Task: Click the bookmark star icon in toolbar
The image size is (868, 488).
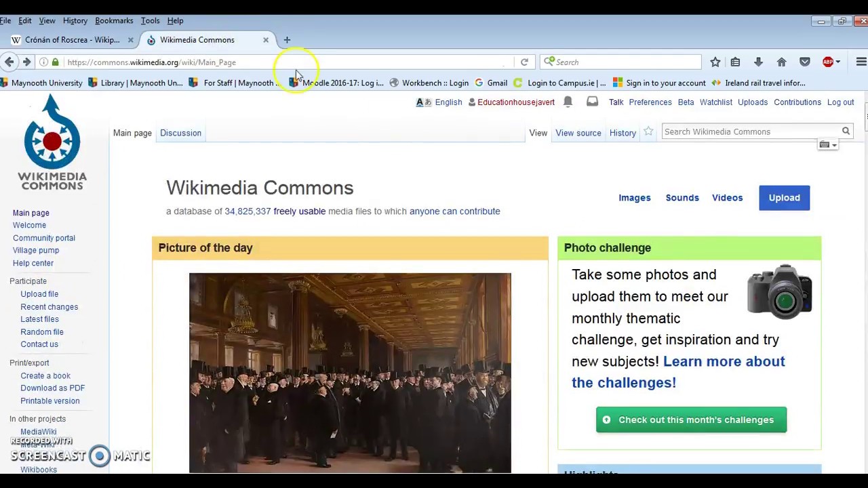Action: 715,62
